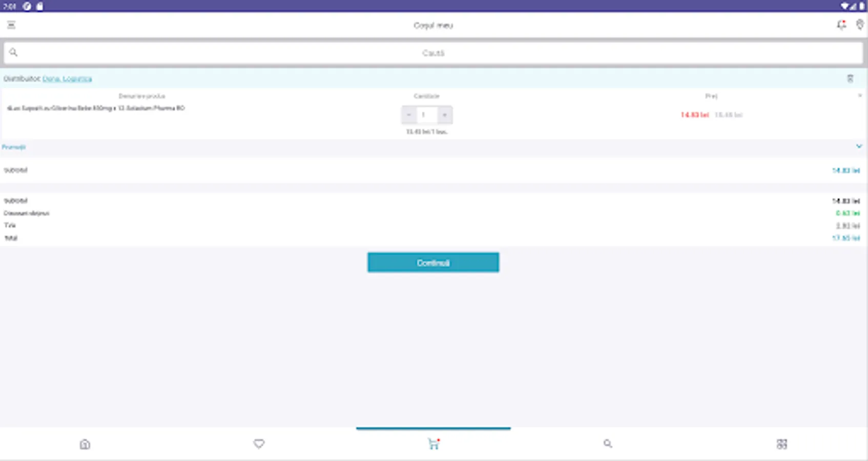Click inside the Caută search field
The image size is (868, 461).
click(x=433, y=52)
